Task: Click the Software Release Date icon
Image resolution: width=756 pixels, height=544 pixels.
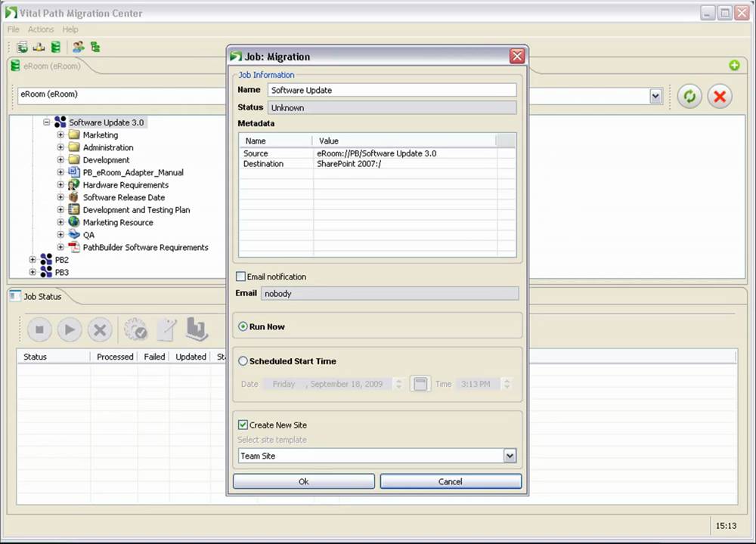Action: pyautogui.click(x=74, y=197)
